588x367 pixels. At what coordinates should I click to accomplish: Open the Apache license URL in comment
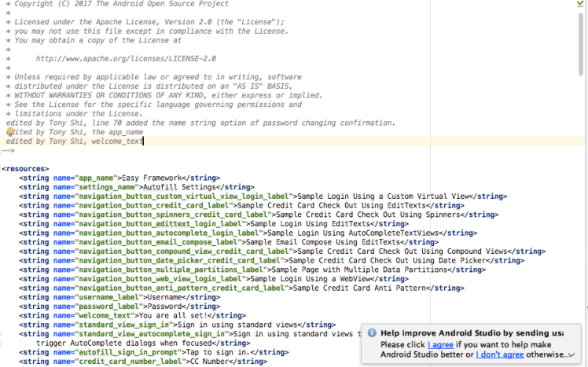[x=126, y=59]
